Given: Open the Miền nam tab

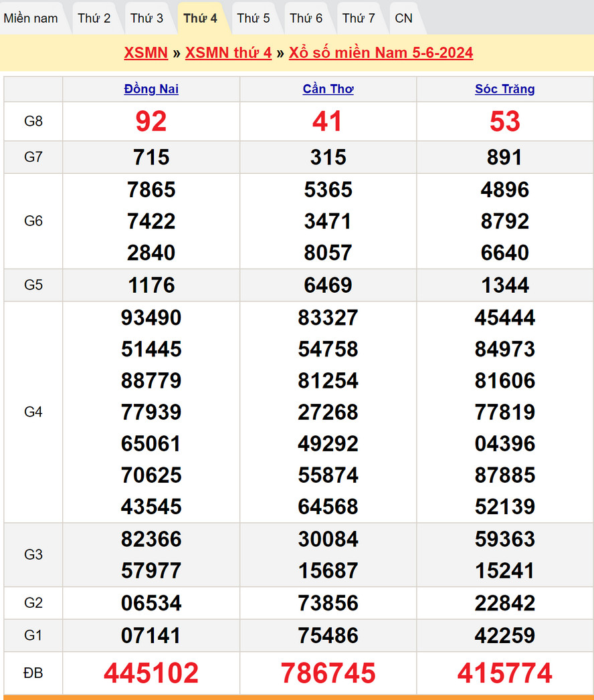Looking at the screenshot, I should pos(31,18).
